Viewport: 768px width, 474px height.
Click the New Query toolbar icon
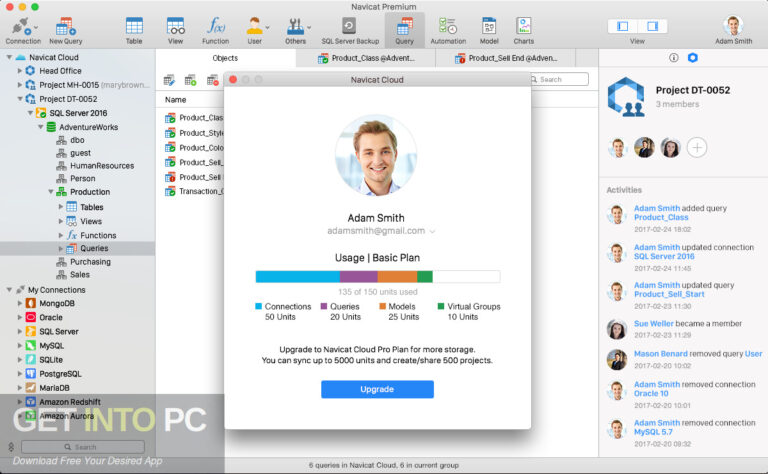click(x=65, y=26)
